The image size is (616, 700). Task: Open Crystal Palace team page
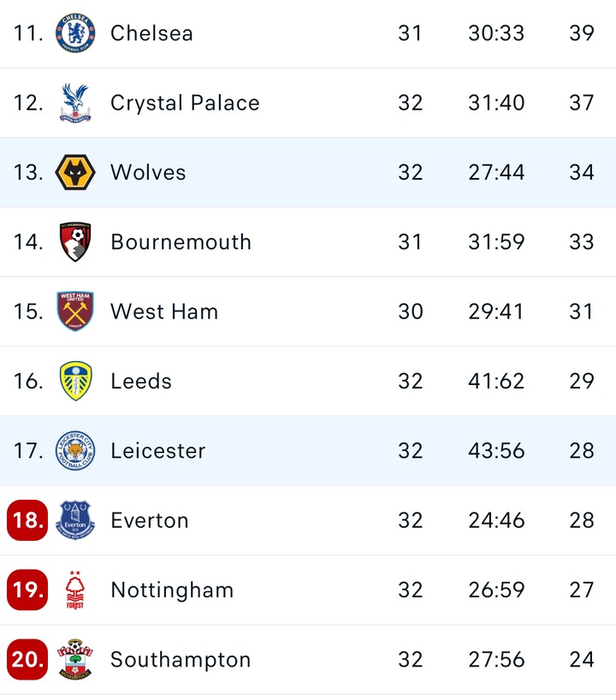(185, 103)
